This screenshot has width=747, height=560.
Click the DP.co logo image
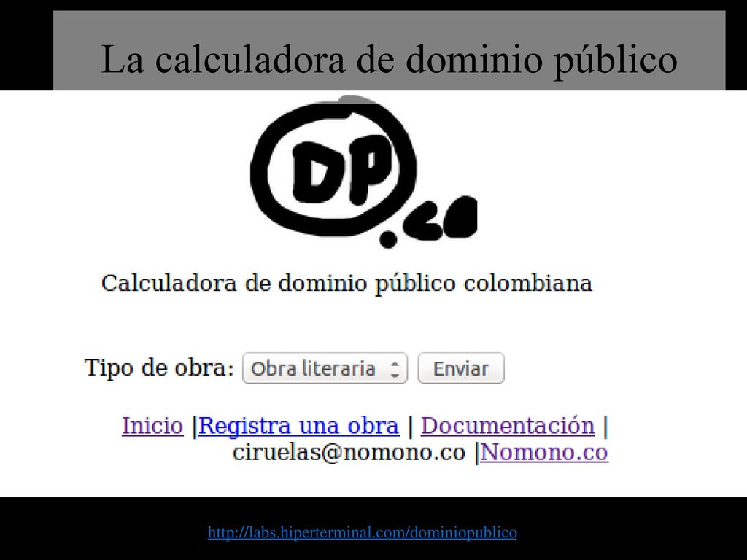point(363,171)
